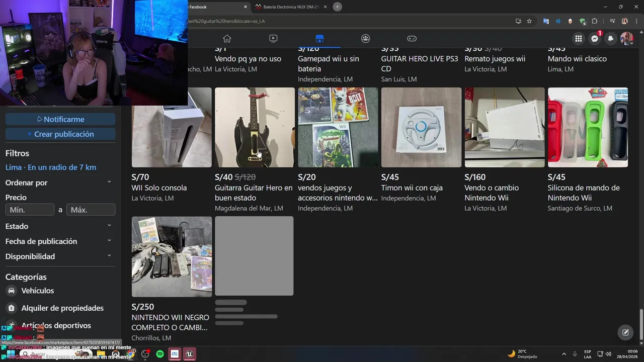Viewport: 644px width, 362px height.
Task: Open the Facebook menu grid icon
Action: (x=579, y=39)
